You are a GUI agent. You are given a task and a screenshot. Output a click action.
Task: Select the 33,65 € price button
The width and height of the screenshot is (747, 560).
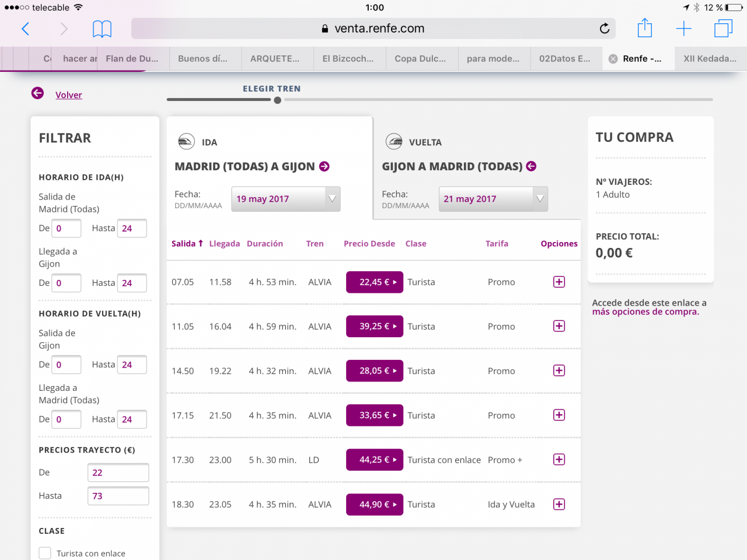click(x=375, y=415)
